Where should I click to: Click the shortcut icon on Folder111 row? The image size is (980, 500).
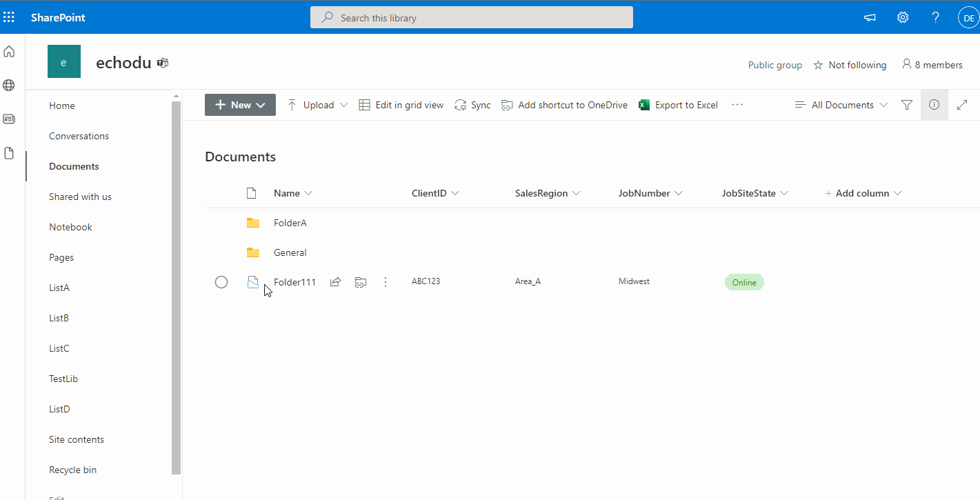[x=360, y=281]
